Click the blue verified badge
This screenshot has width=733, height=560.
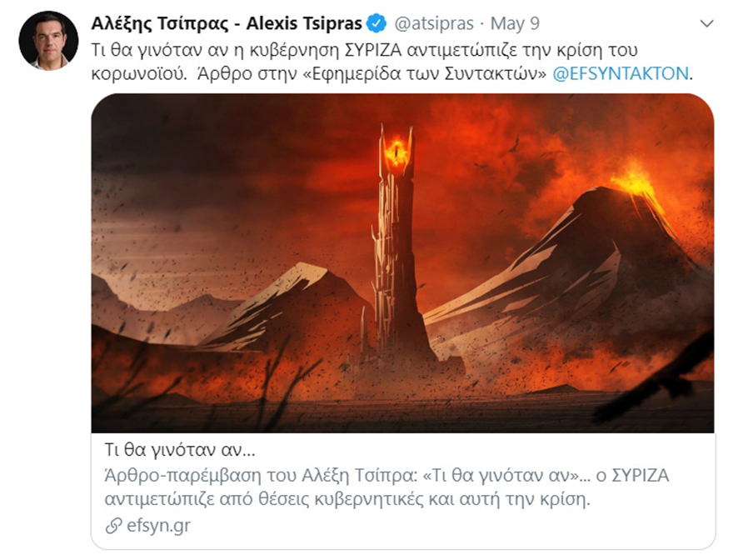click(x=376, y=23)
